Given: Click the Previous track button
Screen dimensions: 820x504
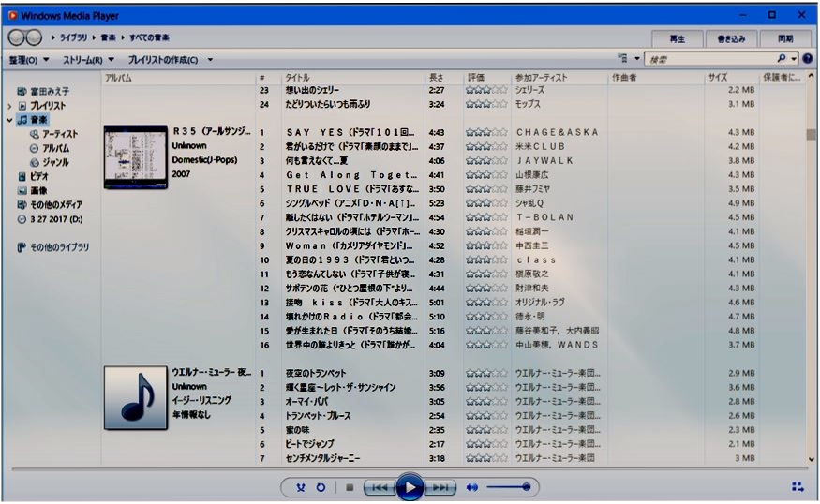Looking at the screenshot, I should click(380, 487).
